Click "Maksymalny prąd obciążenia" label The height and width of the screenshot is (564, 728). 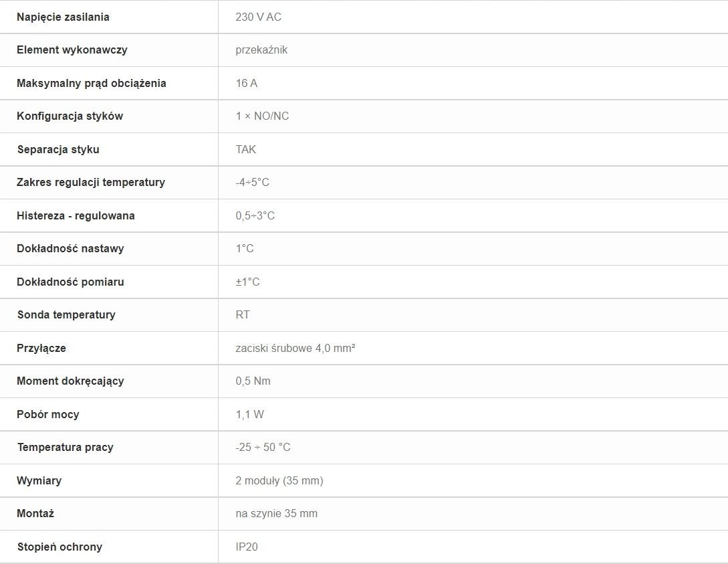92,83
